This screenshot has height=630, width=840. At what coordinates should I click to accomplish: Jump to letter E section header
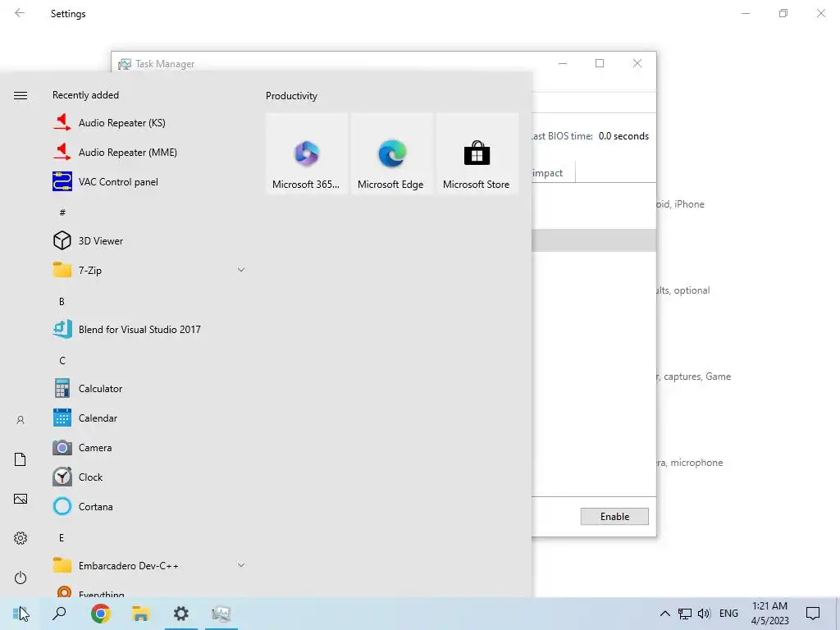(x=62, y=538)
